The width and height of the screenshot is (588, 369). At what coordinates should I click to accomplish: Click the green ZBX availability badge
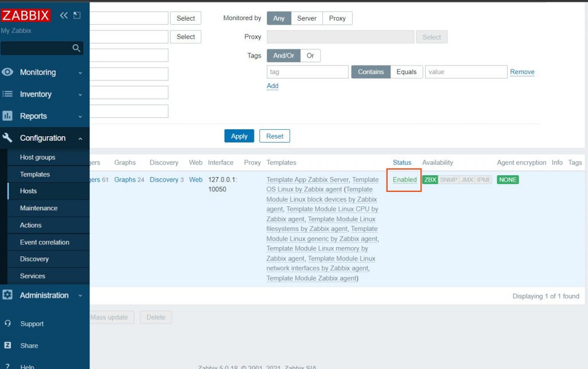430,180
